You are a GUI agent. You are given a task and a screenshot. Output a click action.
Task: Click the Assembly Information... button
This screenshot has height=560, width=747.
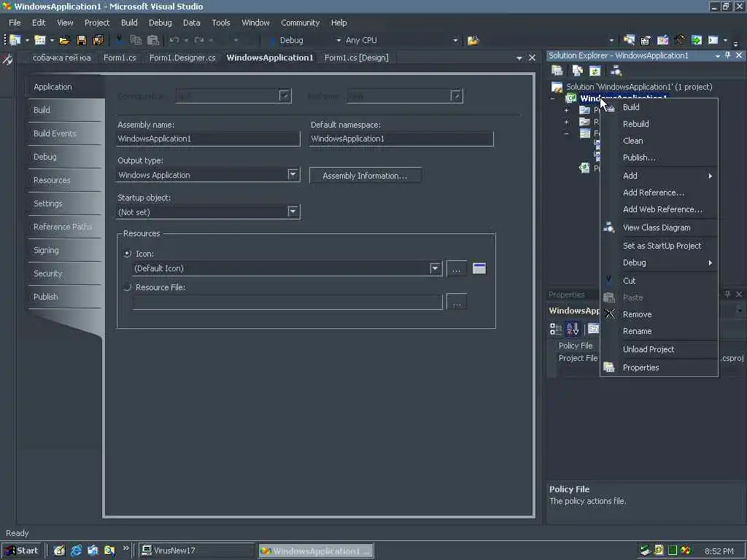click(x=365, y=176)
